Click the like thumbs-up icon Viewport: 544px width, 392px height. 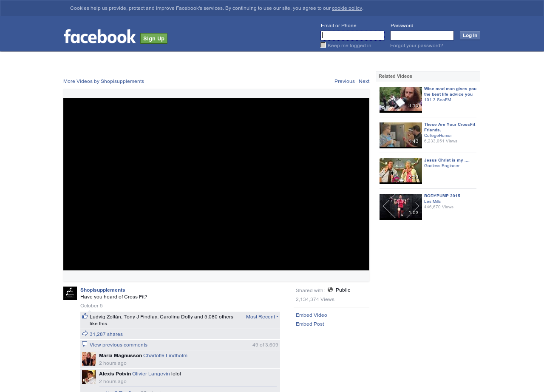(x=85, y=316)
